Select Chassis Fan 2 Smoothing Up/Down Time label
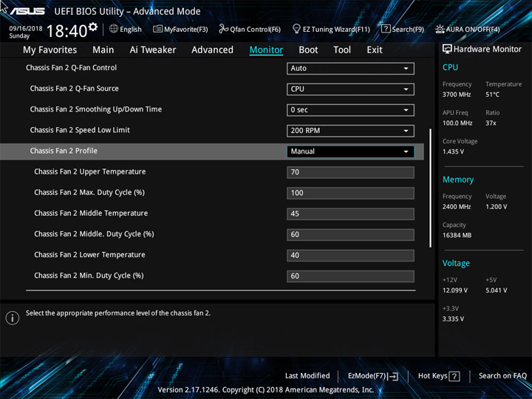Image resolution: width=532 pixels, height=399 pixels. (x=95, y=109)
